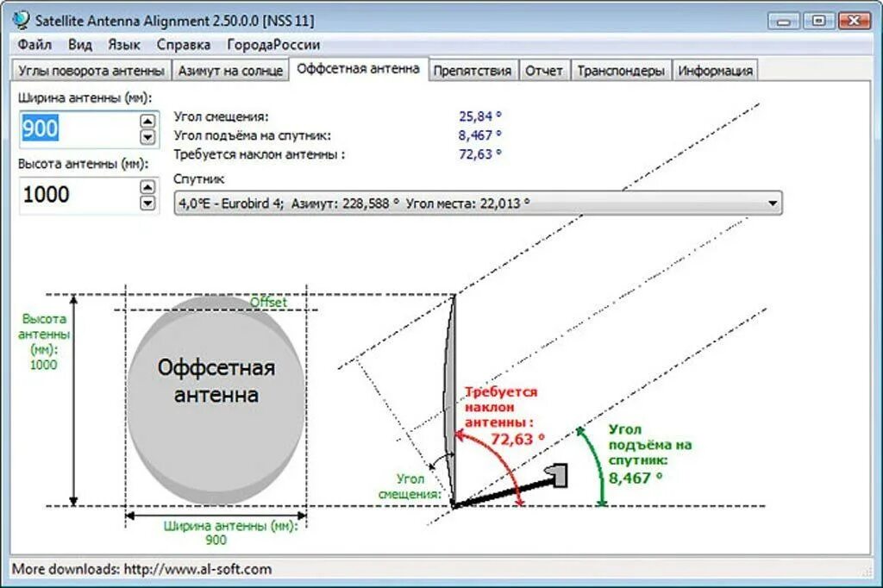
Task: Open the Отчет tab
Action: coord(544,71)
